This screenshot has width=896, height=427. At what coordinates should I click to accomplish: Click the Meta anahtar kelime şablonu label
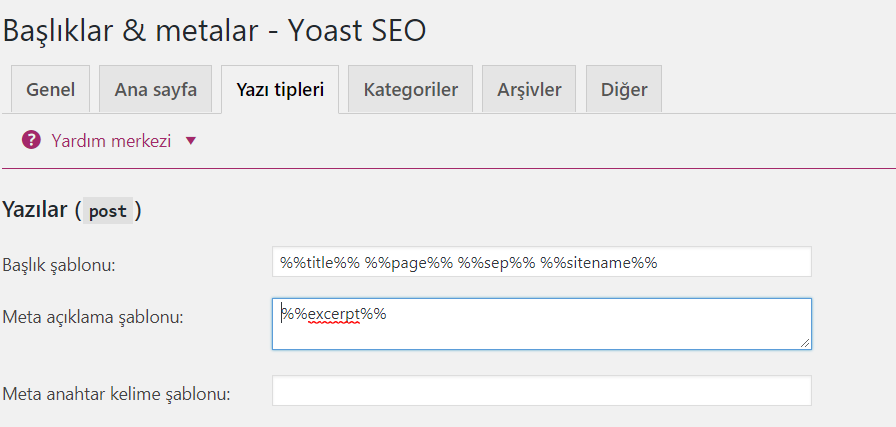[x=117, y=394]
